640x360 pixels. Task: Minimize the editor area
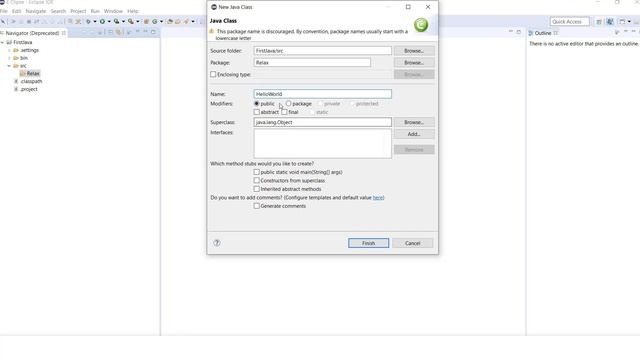tap(511, 32)
